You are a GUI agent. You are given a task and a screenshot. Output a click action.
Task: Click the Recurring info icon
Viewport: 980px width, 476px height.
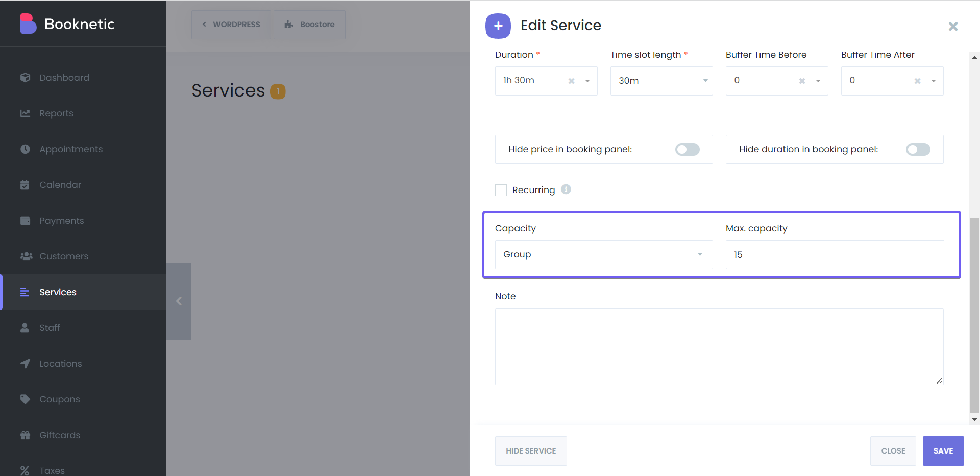pyautogui.click(x=566, y=189)
